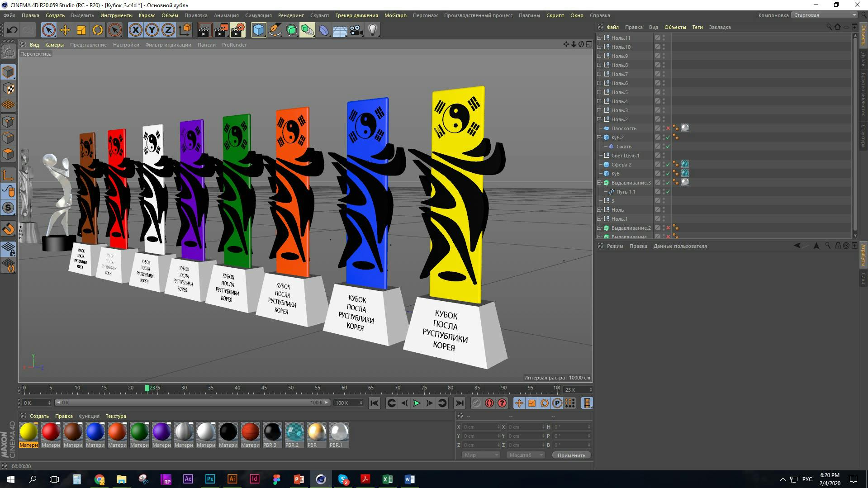Click the Применить button
Screen dimensions: 868x488
pos(571,455)
